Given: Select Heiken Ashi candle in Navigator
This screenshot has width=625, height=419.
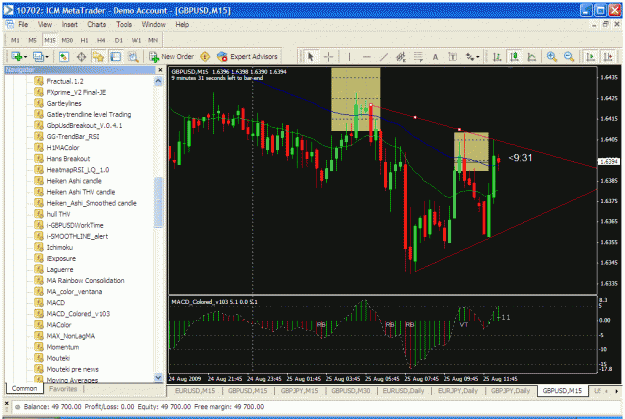Looking at the screenshot, I should coord(74,181).
